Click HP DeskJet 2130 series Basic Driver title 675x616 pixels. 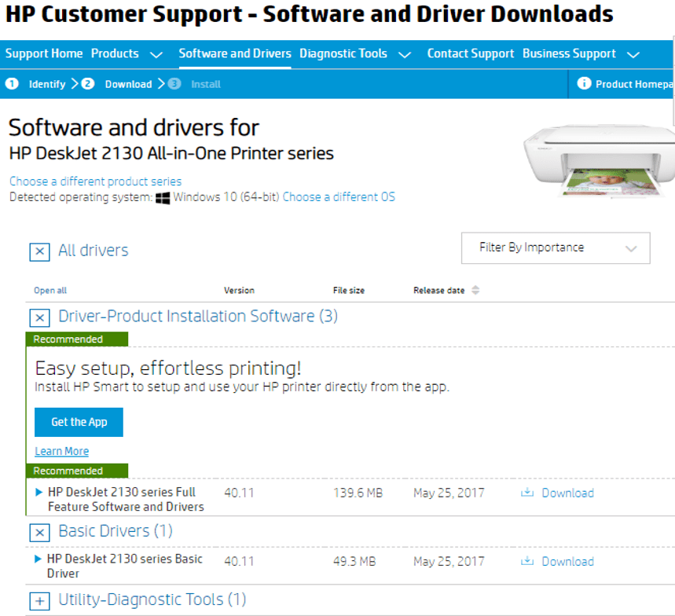pos(124,566)
